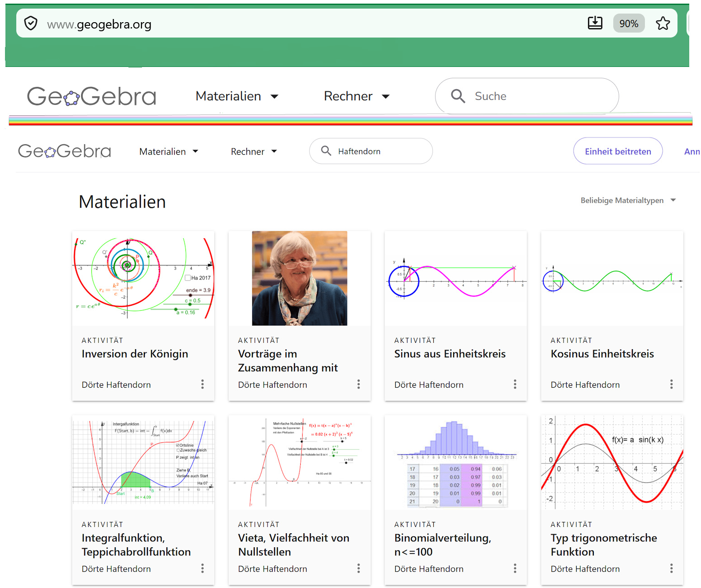The image size is (701, 588).
Task: Open three-dot menu of Vieta, Vielfachheit von Nullstellen
Action: click(359, 569)
